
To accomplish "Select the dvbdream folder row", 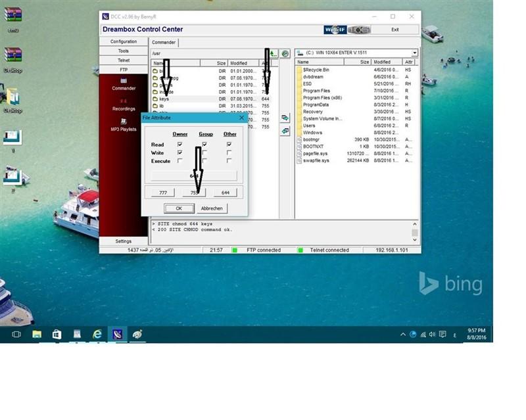I will coord(356,77).
